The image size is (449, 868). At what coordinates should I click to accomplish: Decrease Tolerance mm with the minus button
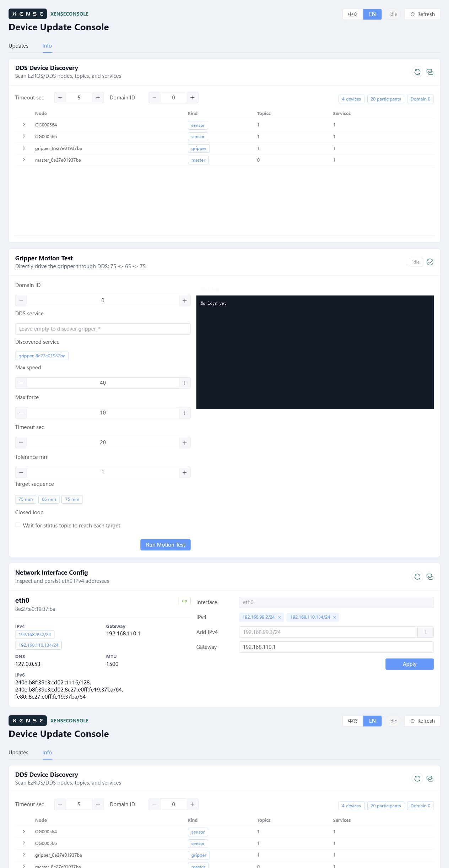pos(21,472)
